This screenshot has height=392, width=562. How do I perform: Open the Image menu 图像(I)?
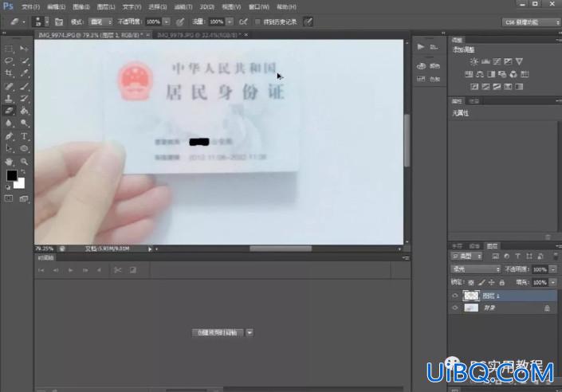point(81,7)
